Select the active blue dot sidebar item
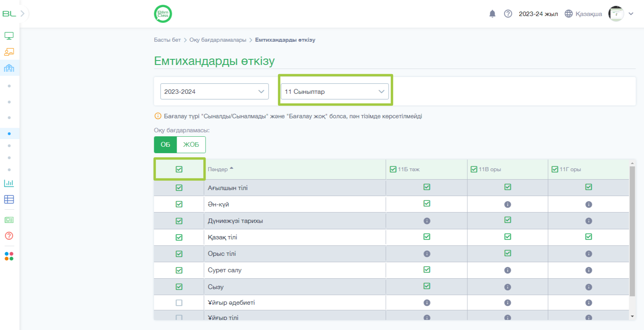The height and width of the screenshot is (330, 644). tap(9, 134)
